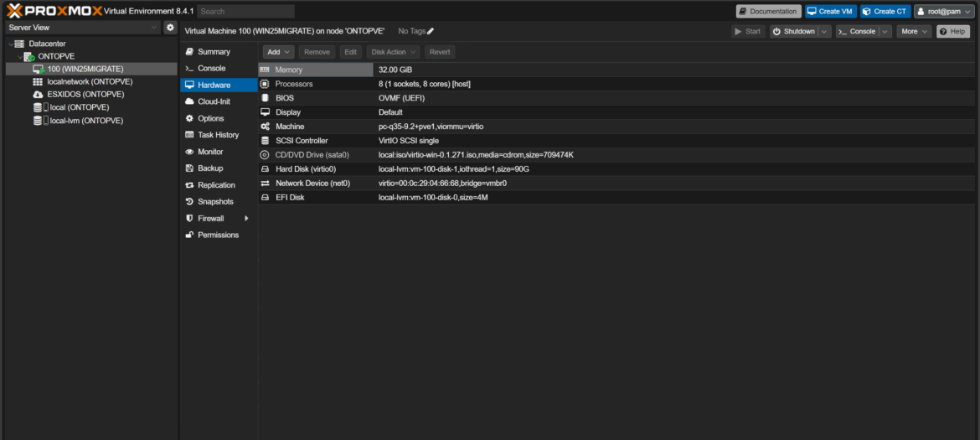The image size is (980, 440).
Task: Select the Hardware tab
Action: (219, 85)
